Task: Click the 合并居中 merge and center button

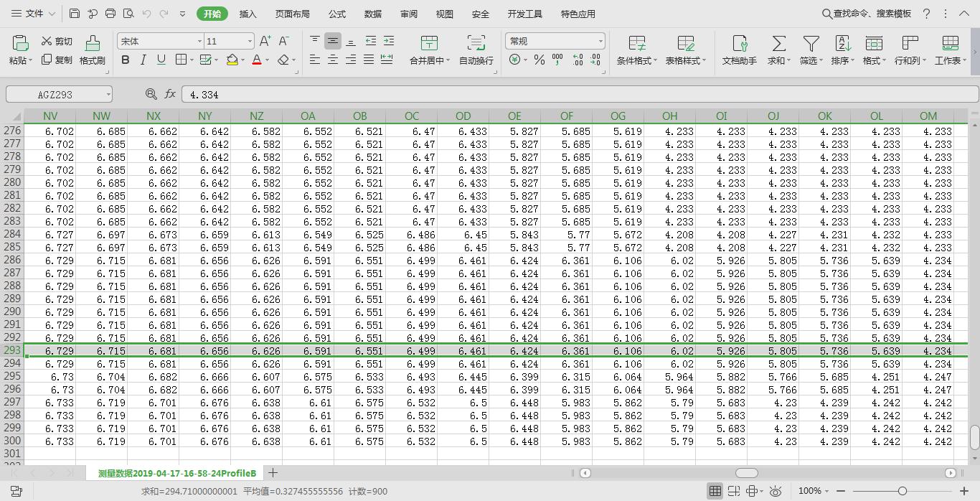Action: point(429,50)
